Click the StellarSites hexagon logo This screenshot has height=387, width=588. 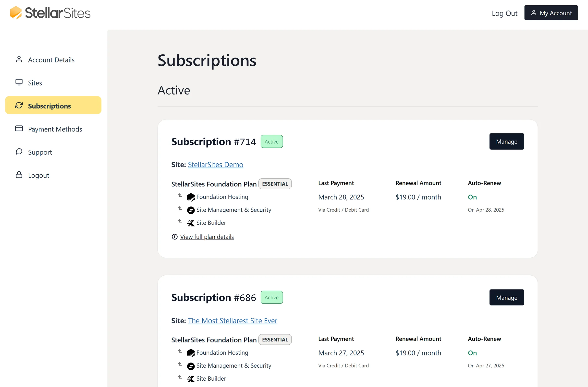pyautogui.click(x=16, y=12)
